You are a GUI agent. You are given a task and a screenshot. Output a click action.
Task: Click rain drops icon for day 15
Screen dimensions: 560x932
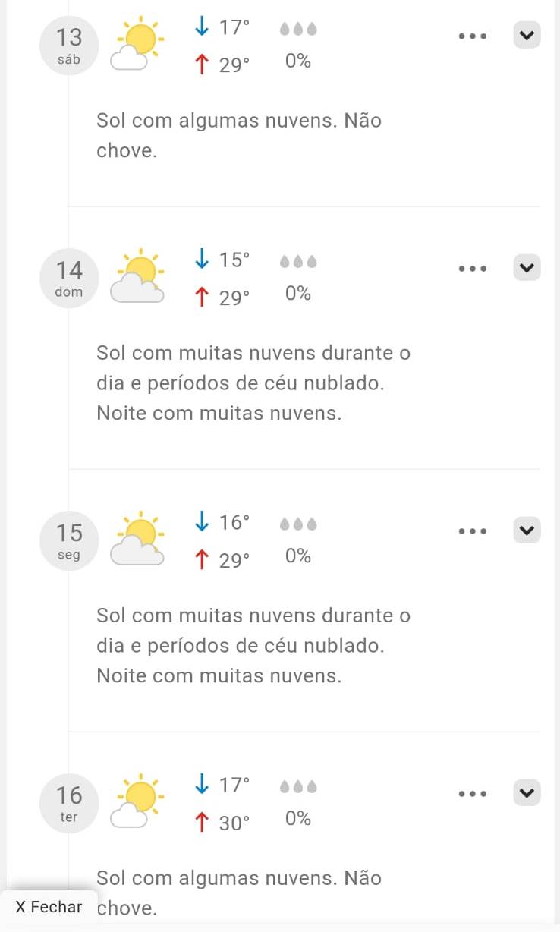(297, 524)
